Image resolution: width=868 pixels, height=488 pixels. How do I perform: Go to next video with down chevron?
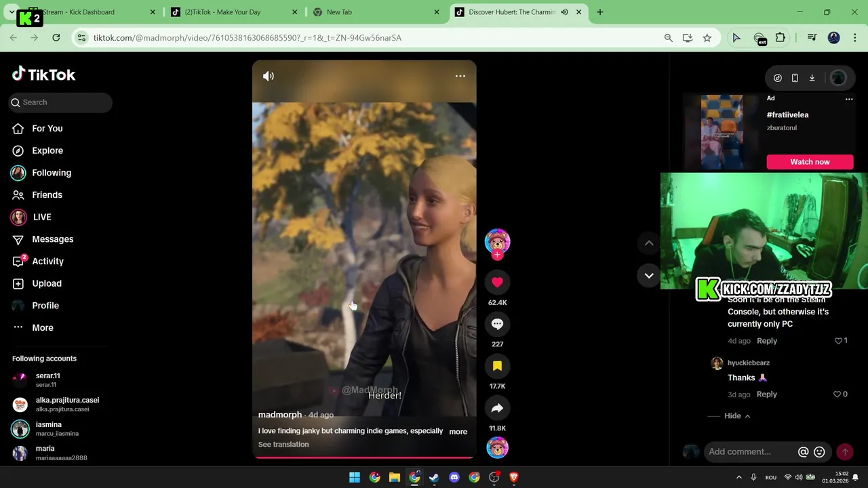(649, 275)
